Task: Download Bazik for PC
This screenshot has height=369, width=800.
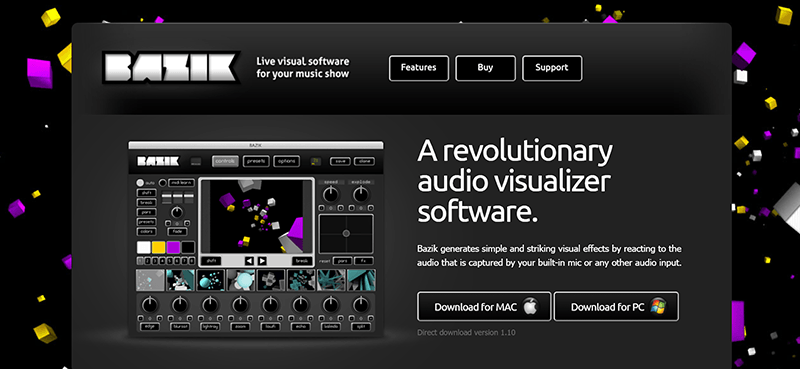Action: click(x=616, y=306)
